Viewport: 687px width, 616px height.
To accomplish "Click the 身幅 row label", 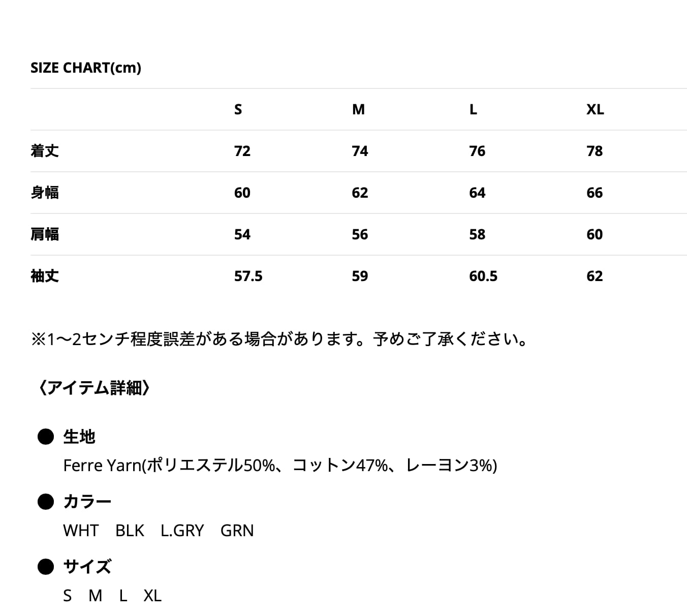I will click(45, 193).
